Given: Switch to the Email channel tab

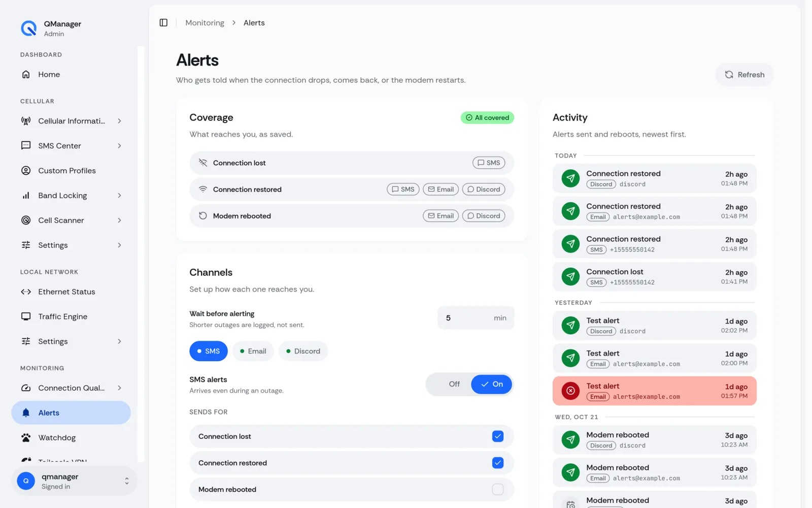Looking at the screenshot, I should [x=253, y=351].
